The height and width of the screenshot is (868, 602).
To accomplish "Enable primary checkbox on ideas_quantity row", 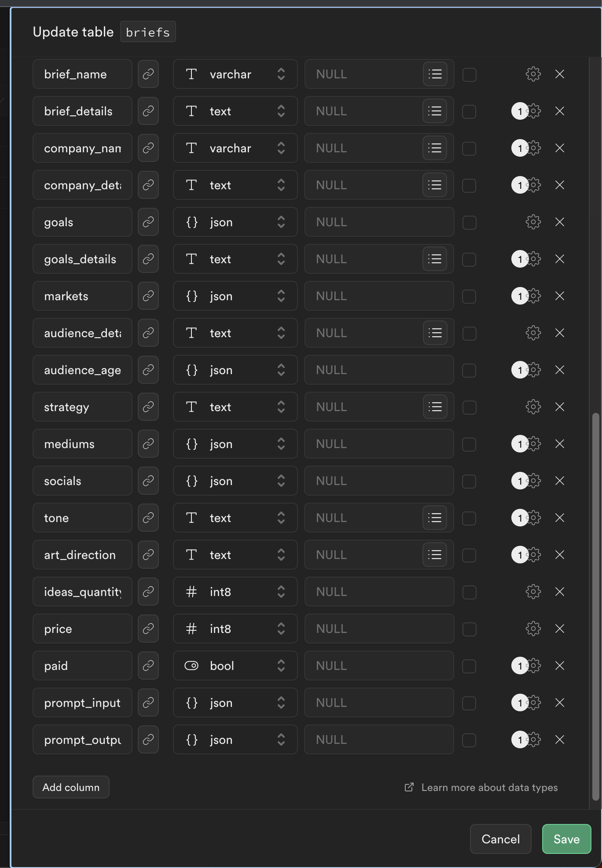I will click(469, 592).
